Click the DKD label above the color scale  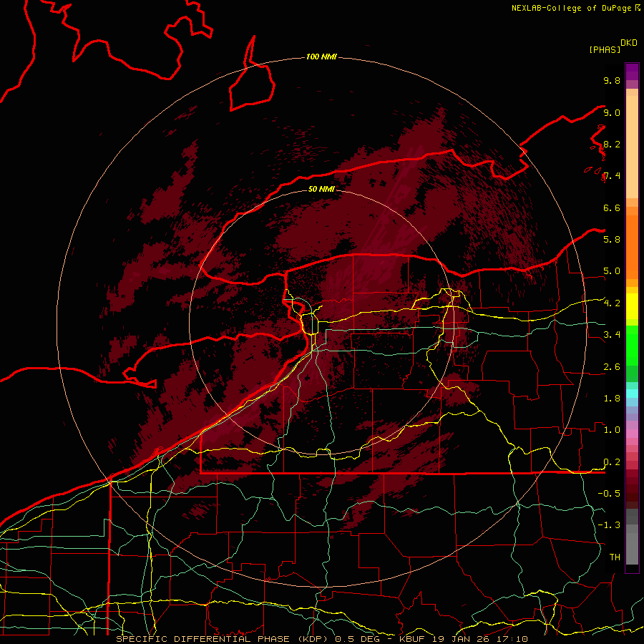(629, 43)
